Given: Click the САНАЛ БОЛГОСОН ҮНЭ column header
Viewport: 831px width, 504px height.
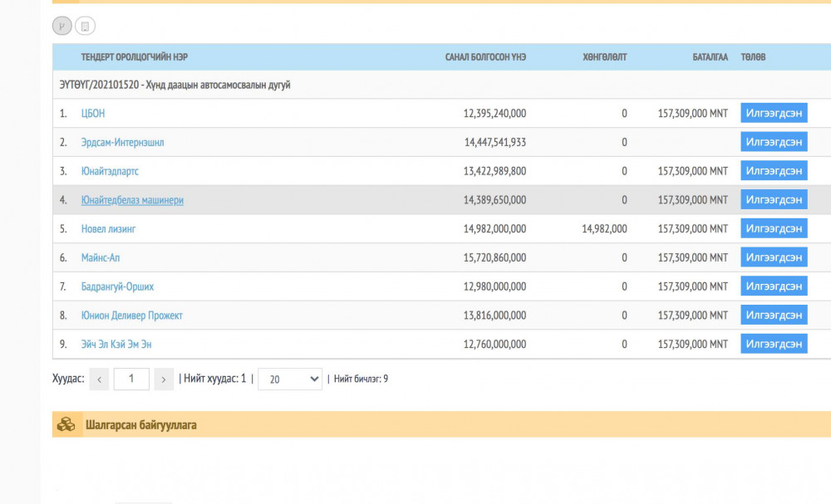Looking at the screenshot, I should pos(485,57).
